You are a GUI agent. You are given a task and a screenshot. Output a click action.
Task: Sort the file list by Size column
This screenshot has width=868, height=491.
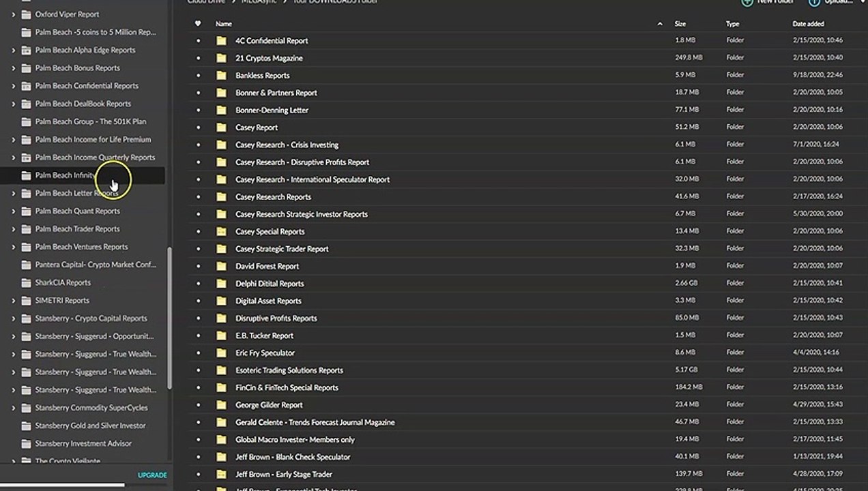click(680, 24)
